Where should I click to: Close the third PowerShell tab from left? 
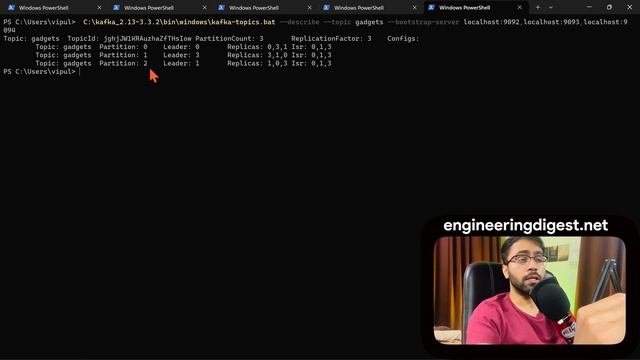click(309, 7)
